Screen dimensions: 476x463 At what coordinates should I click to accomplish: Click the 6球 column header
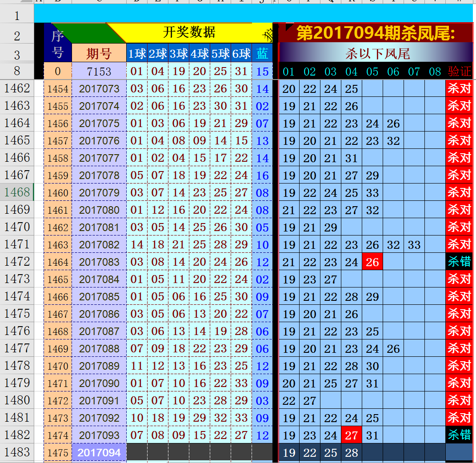(241, 53)
